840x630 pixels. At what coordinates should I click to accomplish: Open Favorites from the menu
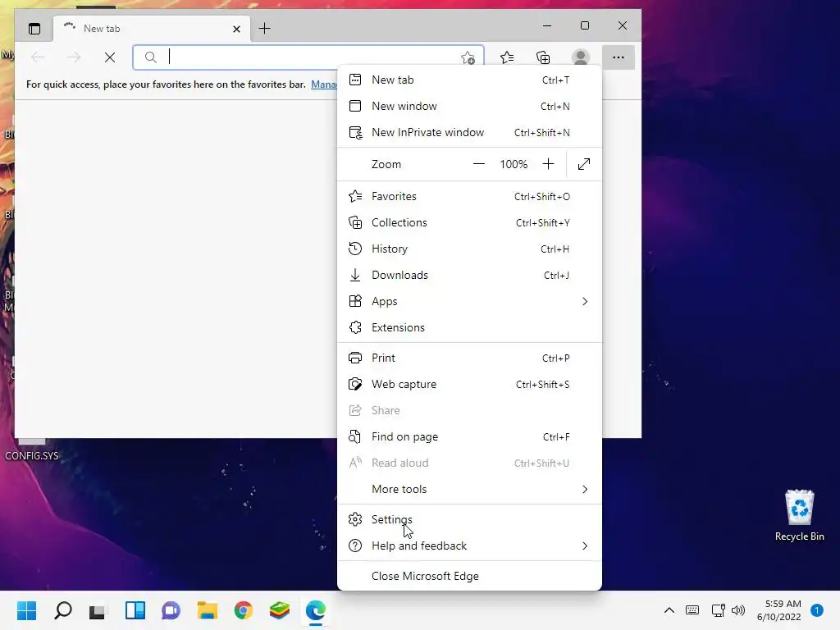pyautogui.click(x=469, y=196)
